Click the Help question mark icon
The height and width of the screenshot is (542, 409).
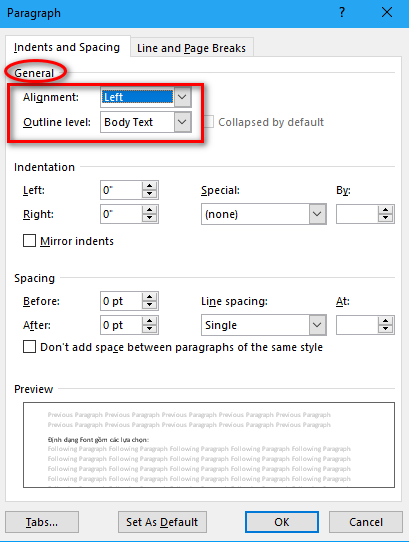click(342, 13)
